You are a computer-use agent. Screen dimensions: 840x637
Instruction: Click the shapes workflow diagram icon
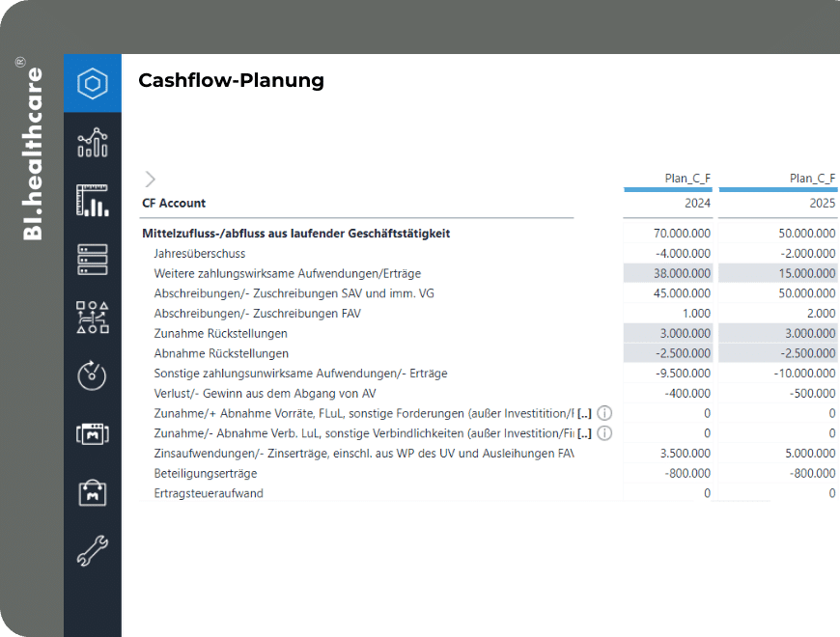tap(93, 318)
